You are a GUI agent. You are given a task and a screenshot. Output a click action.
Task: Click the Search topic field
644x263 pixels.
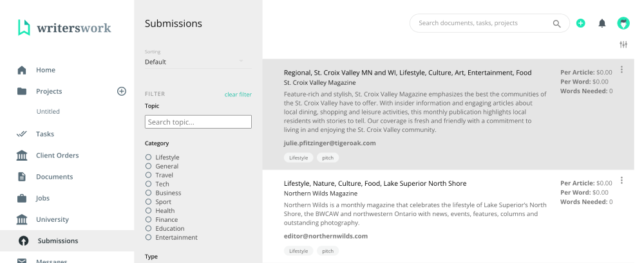[x=198, y=122]
